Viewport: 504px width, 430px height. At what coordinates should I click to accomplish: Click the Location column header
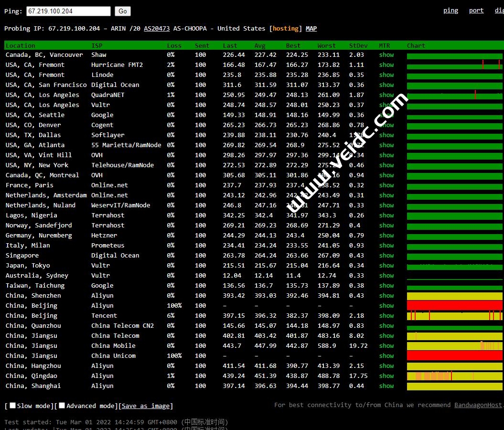[x=21, y=46]
